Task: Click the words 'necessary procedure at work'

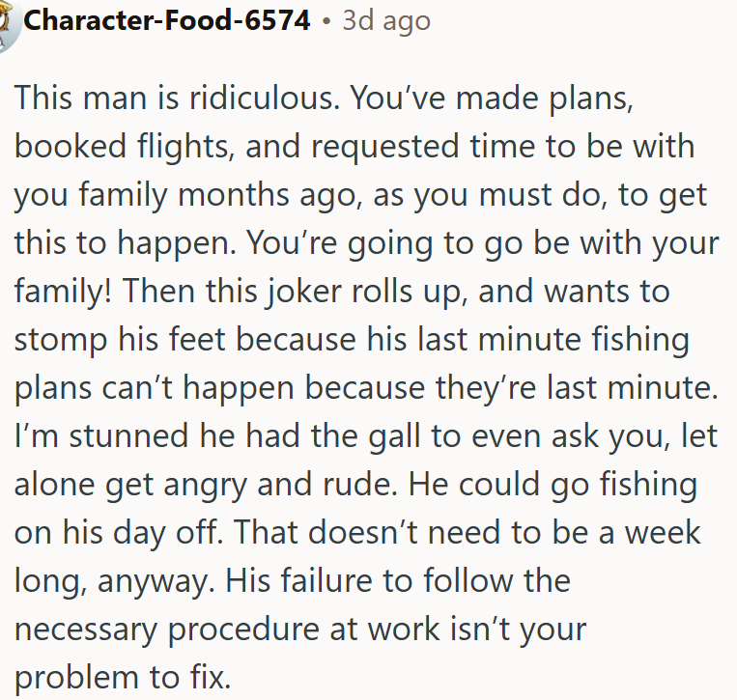Action: [227, 630]
